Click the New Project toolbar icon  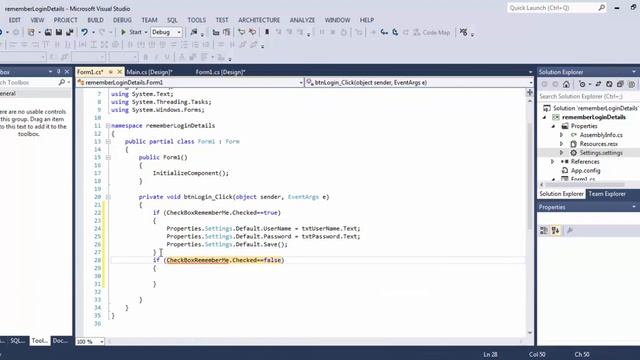[x=31, y=32]
